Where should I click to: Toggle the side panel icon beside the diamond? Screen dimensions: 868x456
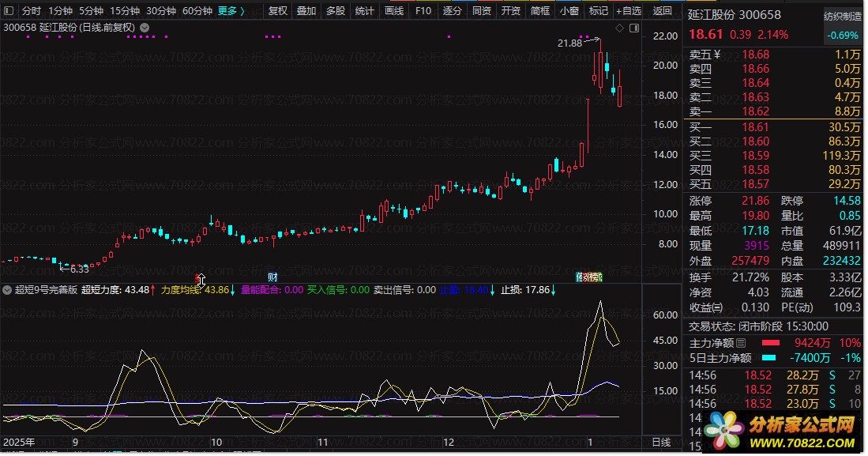click(633, 28)
